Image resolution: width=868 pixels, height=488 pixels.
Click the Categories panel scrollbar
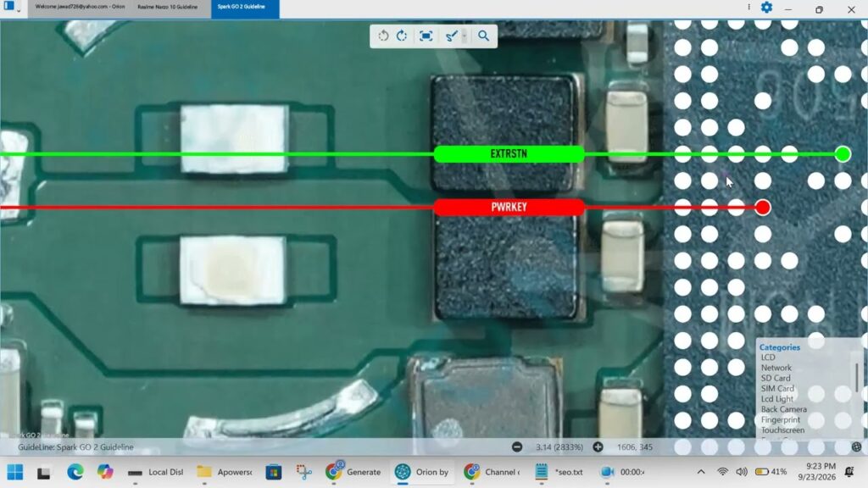(x=857, y=377)
